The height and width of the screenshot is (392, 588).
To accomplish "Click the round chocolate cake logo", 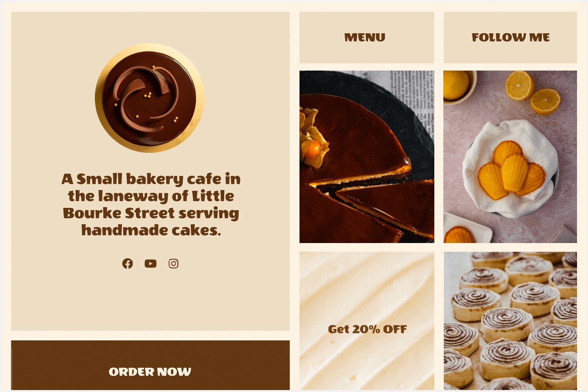I will [149, 98].
